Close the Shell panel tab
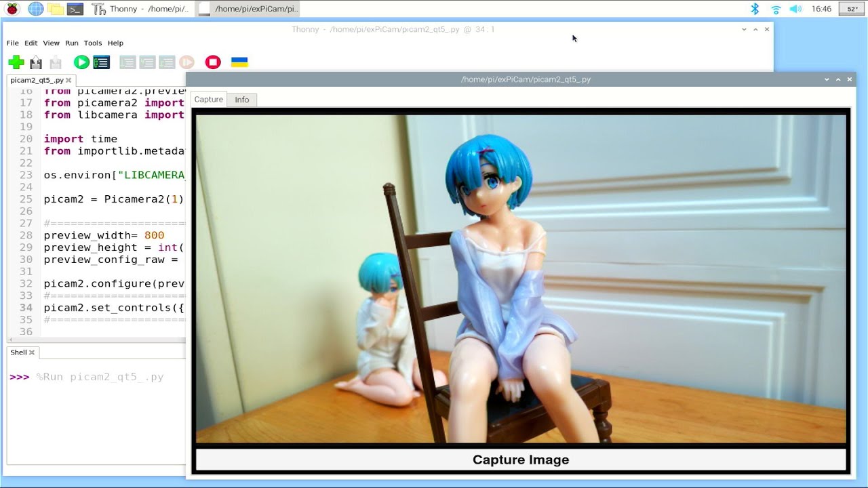The width and height of the screenshot is (868, 488). (32, 352)
